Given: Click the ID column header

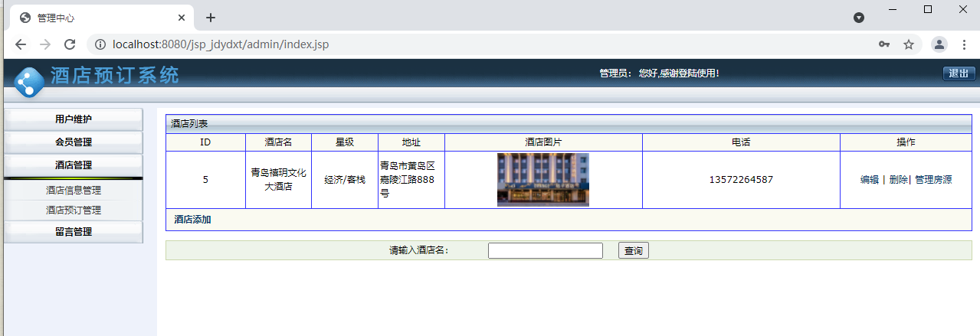Looking at the screenshot, I should click(205, 142).
